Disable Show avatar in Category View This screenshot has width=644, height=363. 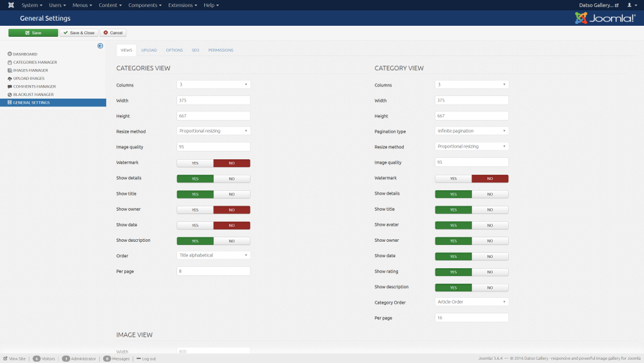click(x=490, y=225)
